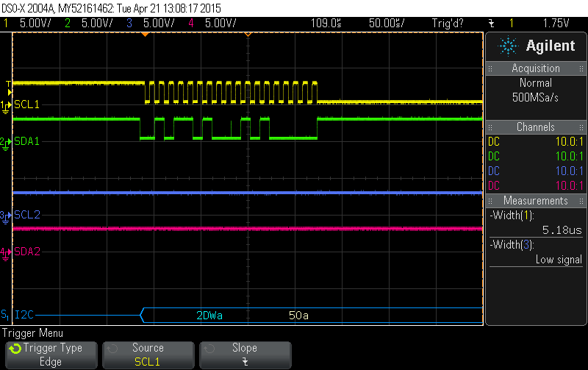Click the 50.00 time per division readout

click(x=387, y=24)
